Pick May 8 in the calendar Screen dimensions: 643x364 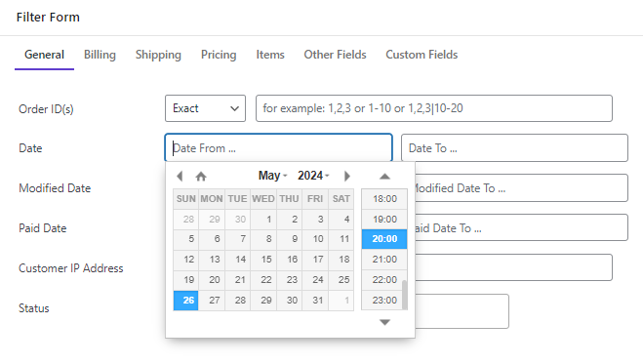(x=263, y=239)
